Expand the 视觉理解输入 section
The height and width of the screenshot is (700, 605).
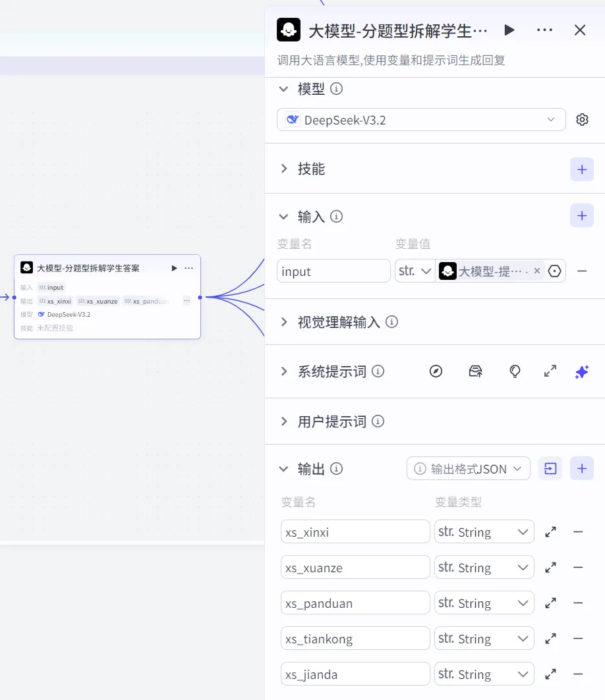click(284, 322)
